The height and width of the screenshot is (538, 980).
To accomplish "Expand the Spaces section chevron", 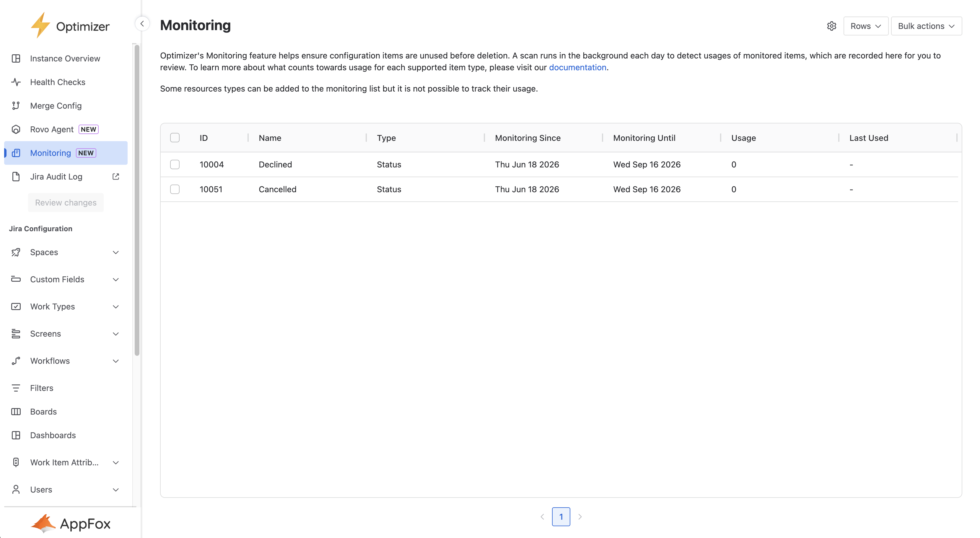I will 116,252.
